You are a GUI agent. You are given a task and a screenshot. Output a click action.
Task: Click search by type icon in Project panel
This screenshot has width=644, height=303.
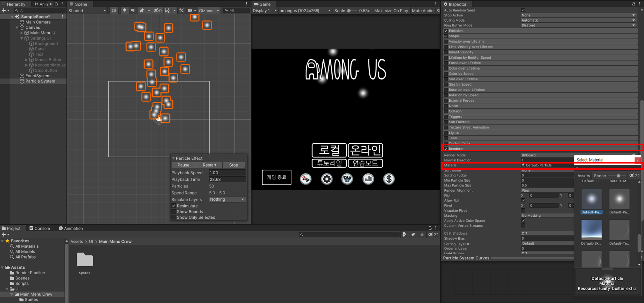coord(404,234)
